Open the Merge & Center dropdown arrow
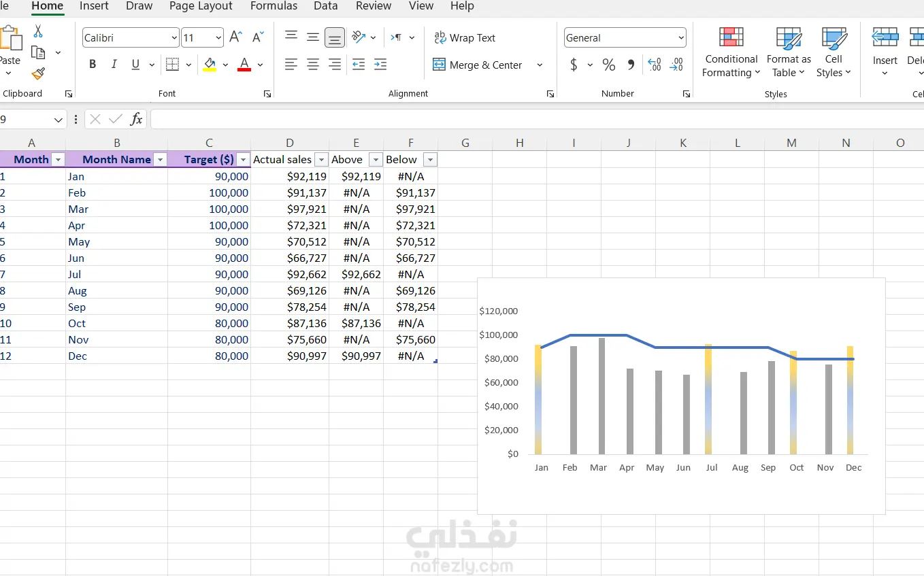This screenshot has height=576, width=924. point(540,65)
